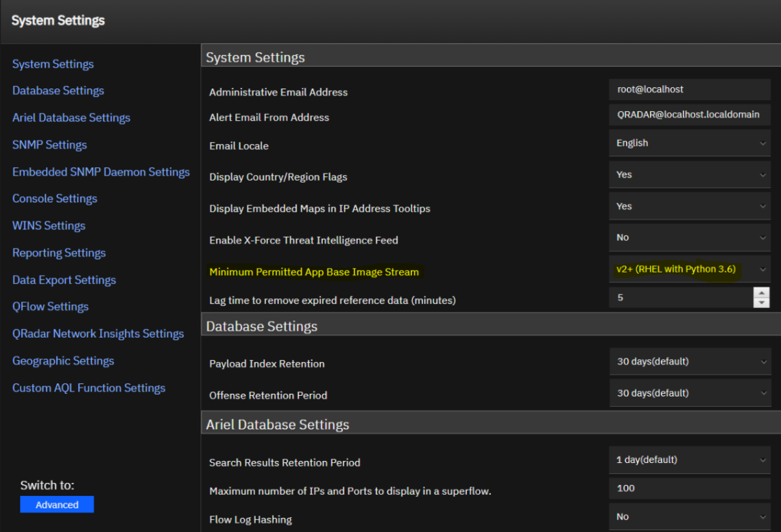The height and width of the screenshot is (532, 781).
Task: Select SNMP Settings in sidebar
Action: (x=50, y=145)
